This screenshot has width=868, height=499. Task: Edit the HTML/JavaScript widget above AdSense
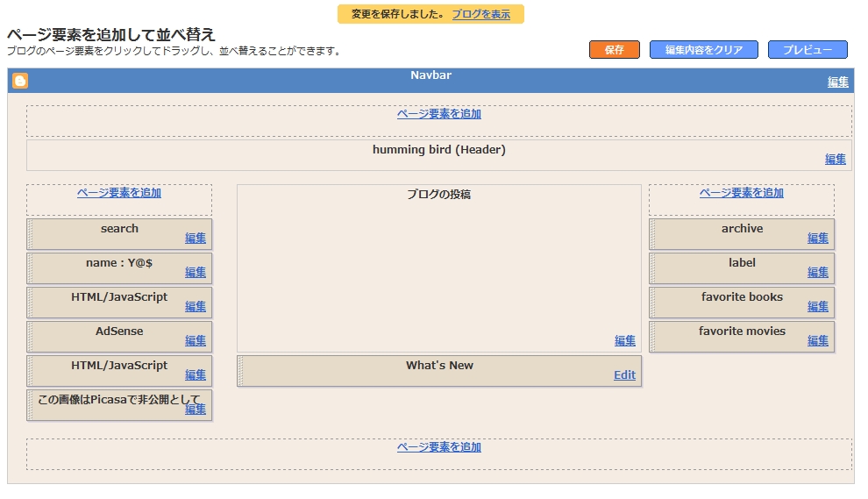(196, 307)
